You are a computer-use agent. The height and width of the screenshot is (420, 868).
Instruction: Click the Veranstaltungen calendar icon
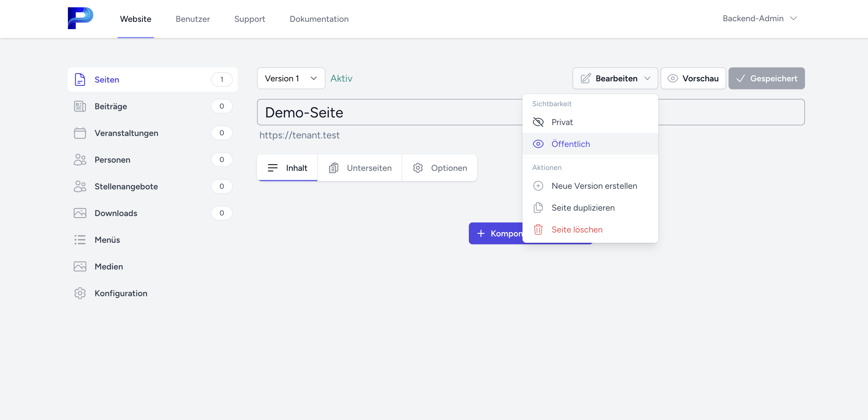pyautogui.click(x=80, y=133)
